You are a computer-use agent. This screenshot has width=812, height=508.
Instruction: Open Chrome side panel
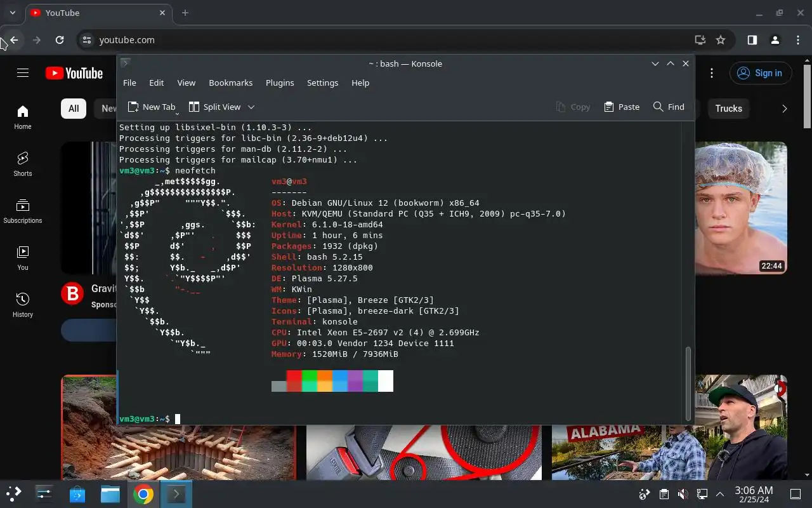(x=752, y=40)
